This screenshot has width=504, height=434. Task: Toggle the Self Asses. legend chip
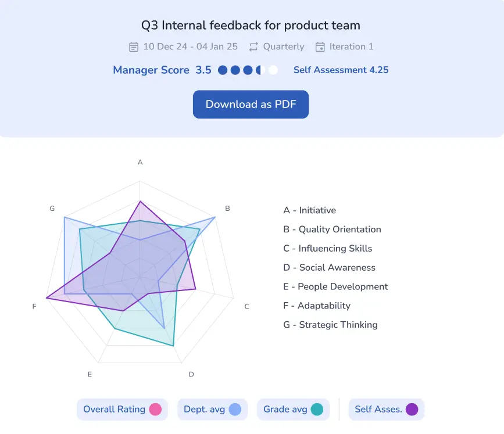387,409
